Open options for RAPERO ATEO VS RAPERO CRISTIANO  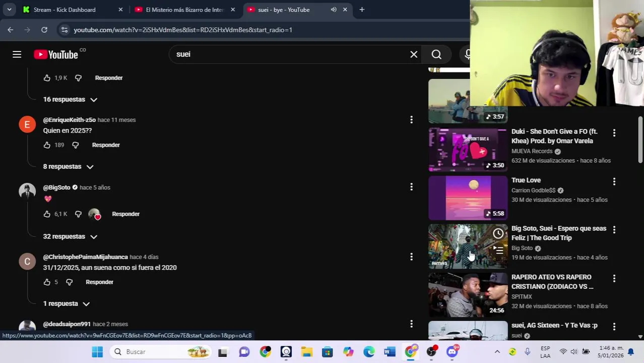click(614, 278)
